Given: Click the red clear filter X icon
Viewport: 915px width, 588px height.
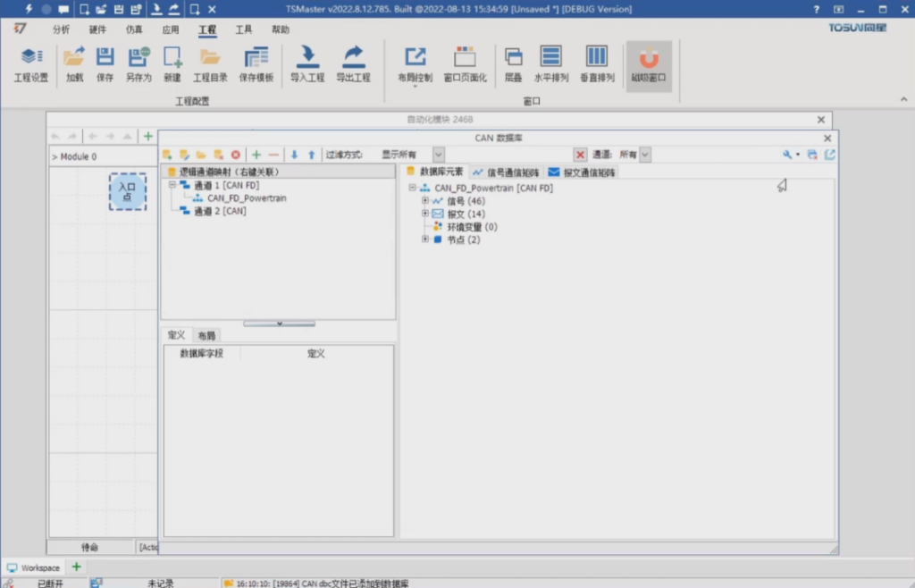Looking at the screenshot, I should [581, 155].
